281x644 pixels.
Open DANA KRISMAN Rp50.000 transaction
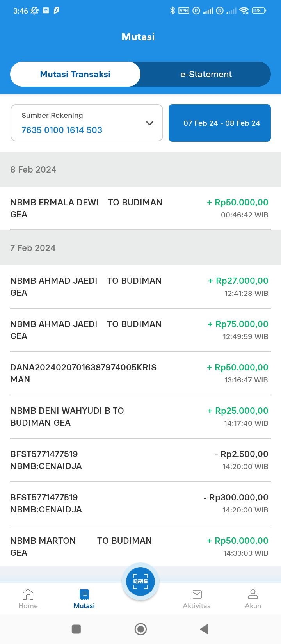(140, 374)
